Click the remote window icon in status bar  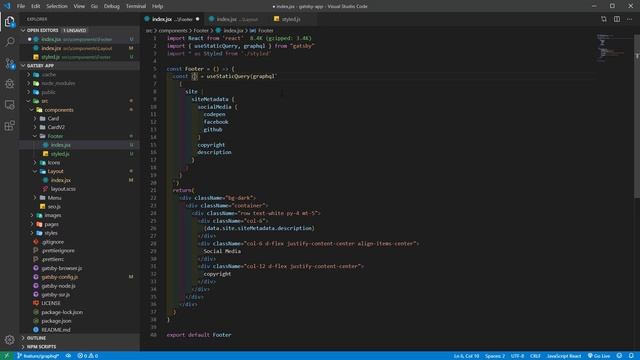click(x=6, y=356)
